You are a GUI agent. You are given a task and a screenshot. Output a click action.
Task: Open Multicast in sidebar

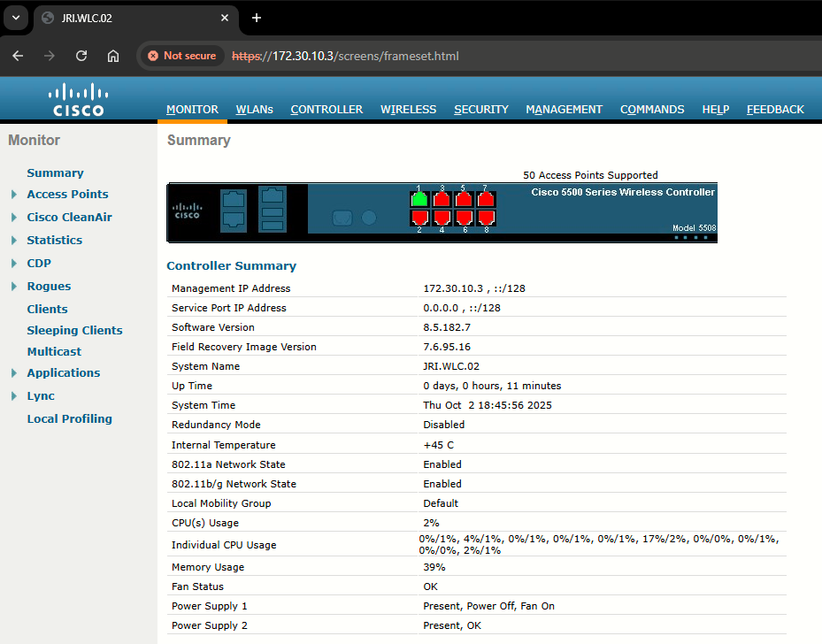(54, 351)
